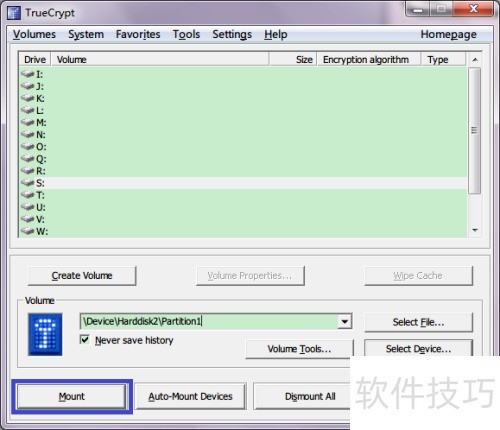Click the Select File... button

tap(418, 322)
